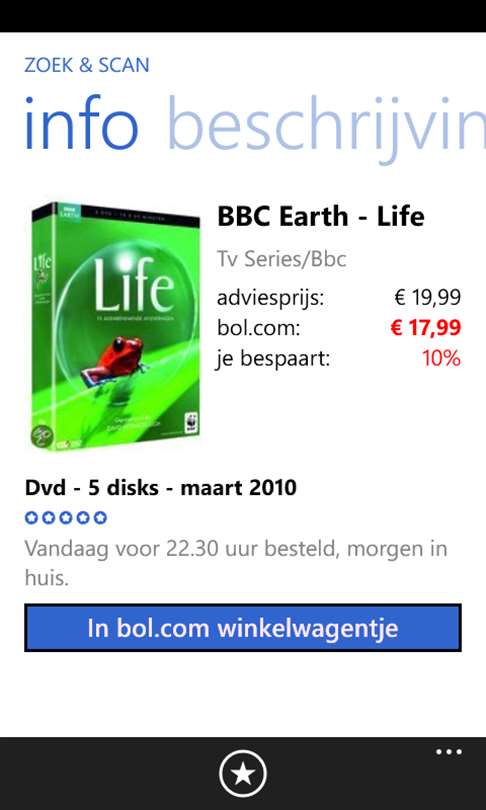Image resolution: width=486 pixels, height=810 pixels.
Task: Tap the ZOEK & SCAN header
Action: 87,65
